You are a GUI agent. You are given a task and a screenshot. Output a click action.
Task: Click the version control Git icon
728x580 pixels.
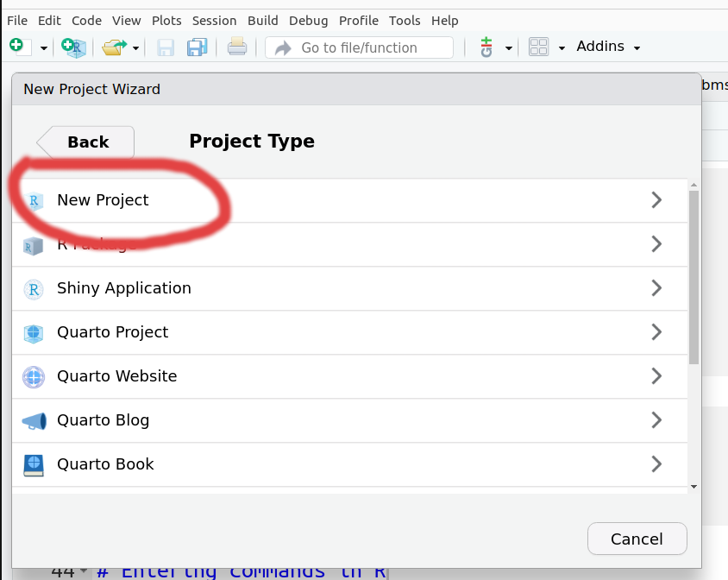[486, 47]
